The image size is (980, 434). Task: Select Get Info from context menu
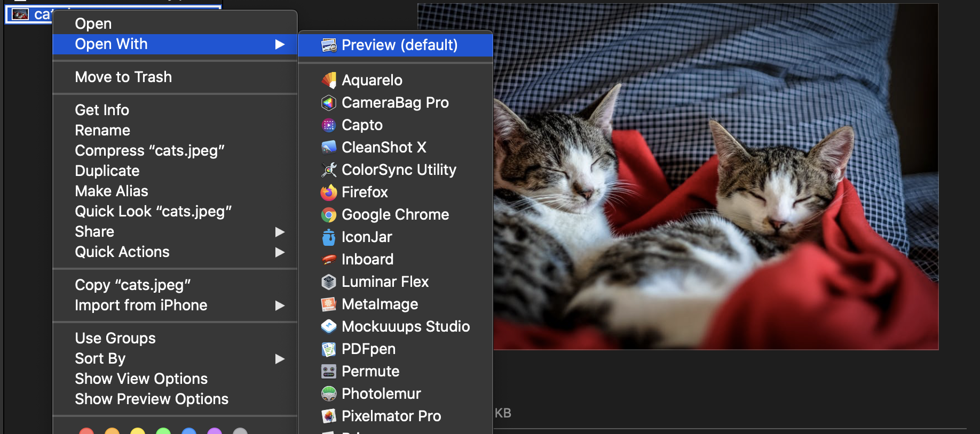[x=102, y=110]
